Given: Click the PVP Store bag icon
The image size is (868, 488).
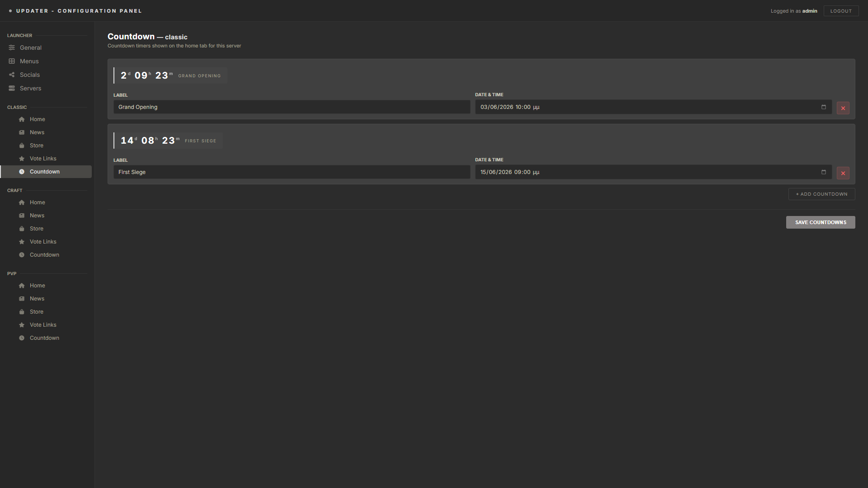Looking at the screenshot, I should click(22, 312).
